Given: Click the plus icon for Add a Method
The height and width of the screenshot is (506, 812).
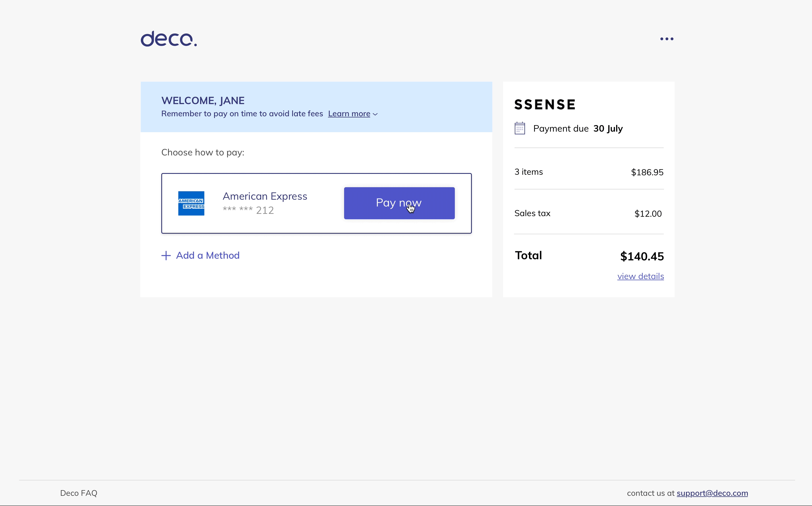Looking at the screenshot, I should tap(166, 256).
